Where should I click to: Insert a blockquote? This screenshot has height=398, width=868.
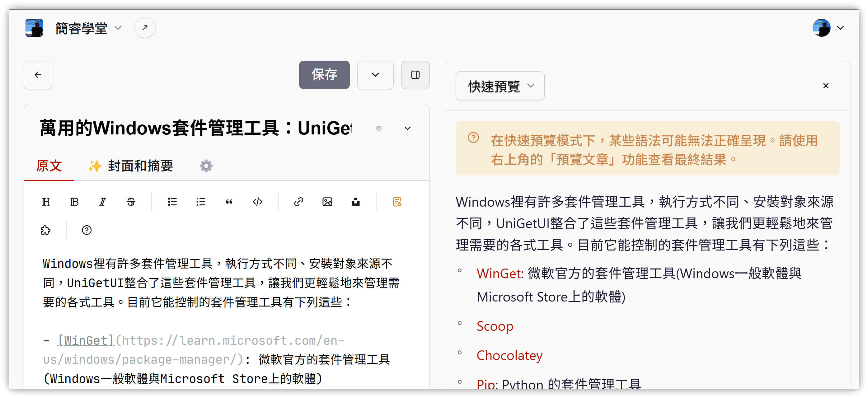click(229, 202)
